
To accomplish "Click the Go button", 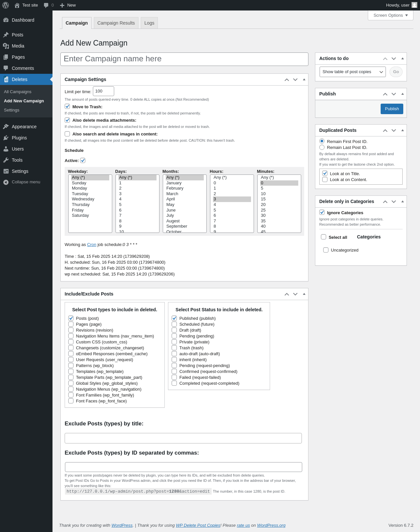I will coord(396,72).
